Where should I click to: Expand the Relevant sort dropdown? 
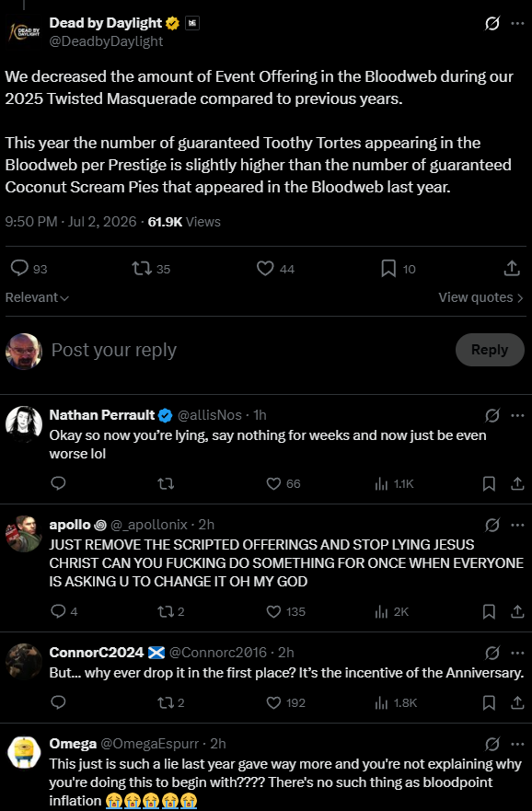[x=37, y=297]
